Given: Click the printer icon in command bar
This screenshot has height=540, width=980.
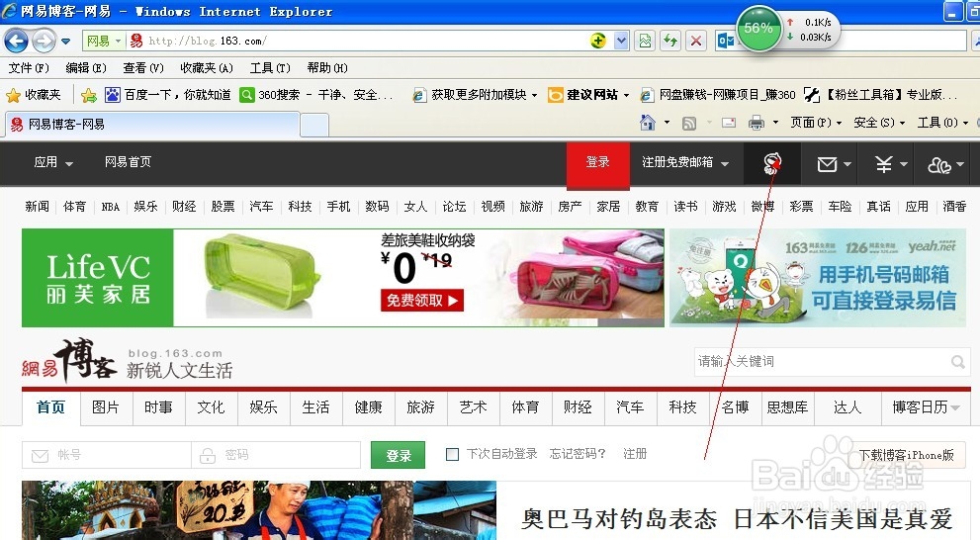Looking at the screenshot, I should point(757,123).
